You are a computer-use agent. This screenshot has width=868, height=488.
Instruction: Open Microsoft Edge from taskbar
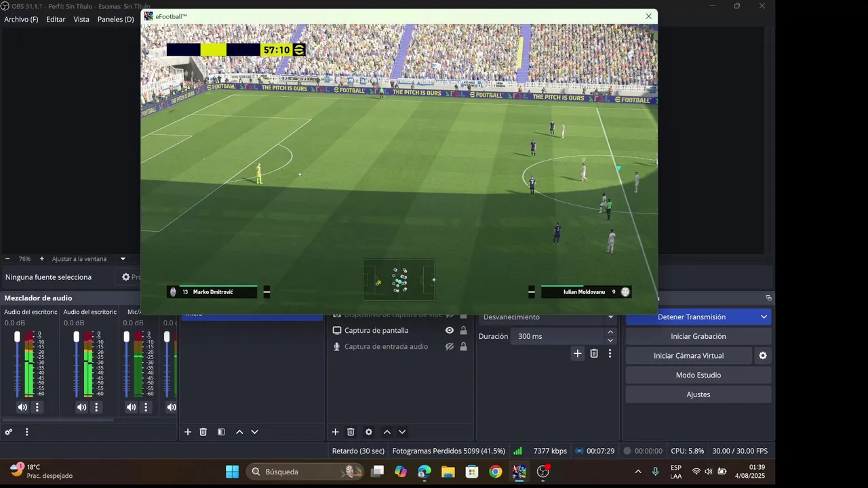click(x=425, y=472)
